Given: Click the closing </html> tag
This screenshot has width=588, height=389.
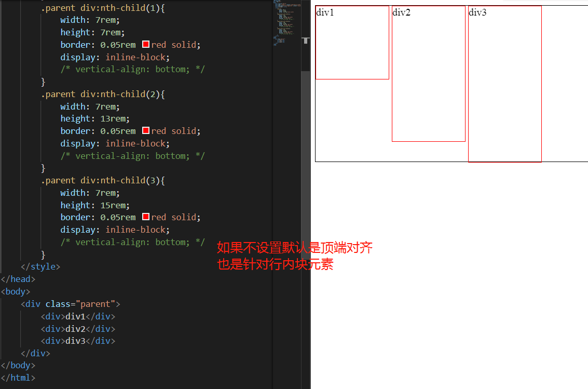Looking at the screenshot, I should point(18,378).
